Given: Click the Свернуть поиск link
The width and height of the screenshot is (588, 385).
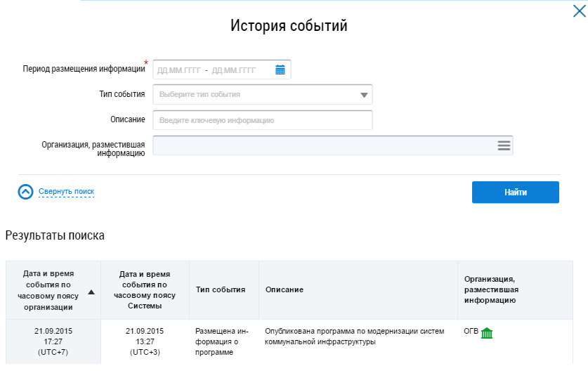Looking at the screenshot, I should pos(66,191).
